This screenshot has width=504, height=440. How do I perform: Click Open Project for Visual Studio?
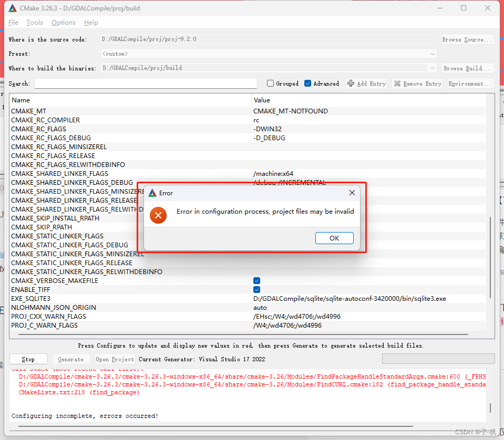point(114,359)
